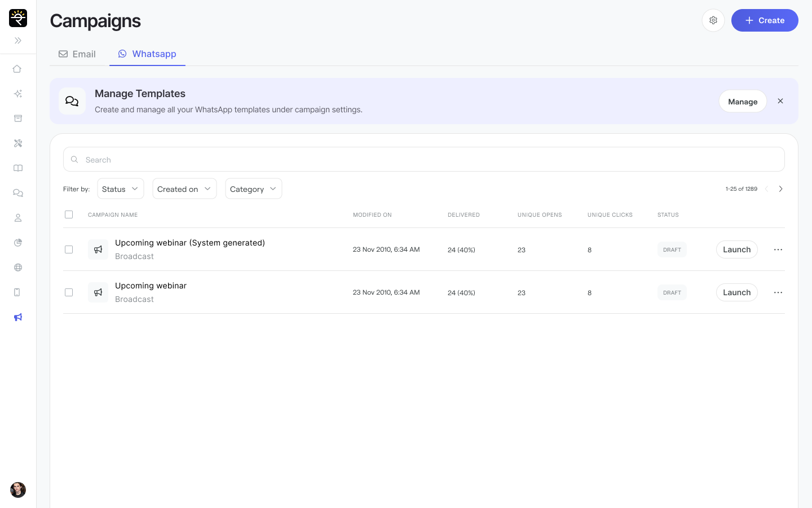Open the reports pie chart icon

tap(17, 243)
